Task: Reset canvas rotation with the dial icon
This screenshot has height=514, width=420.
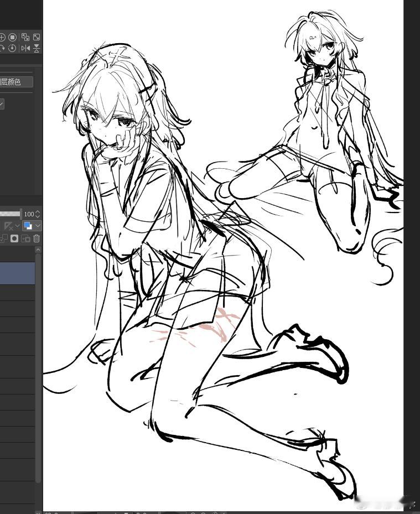Action: 12,48
